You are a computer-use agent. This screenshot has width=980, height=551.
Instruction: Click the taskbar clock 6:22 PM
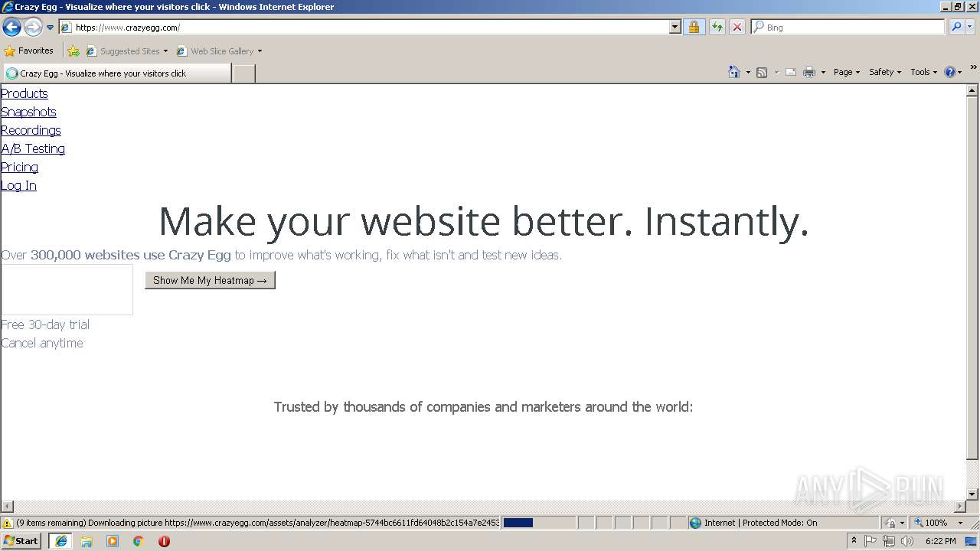coord(940,541)
